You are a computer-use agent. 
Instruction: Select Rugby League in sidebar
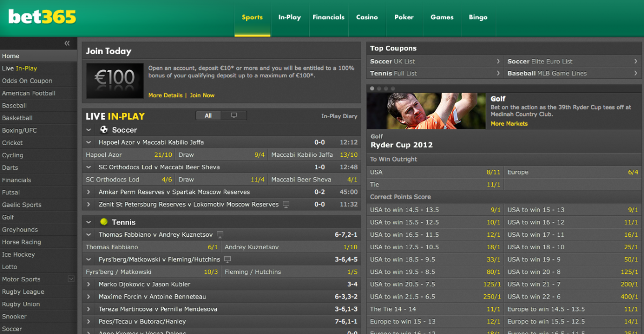pos(39,292)
